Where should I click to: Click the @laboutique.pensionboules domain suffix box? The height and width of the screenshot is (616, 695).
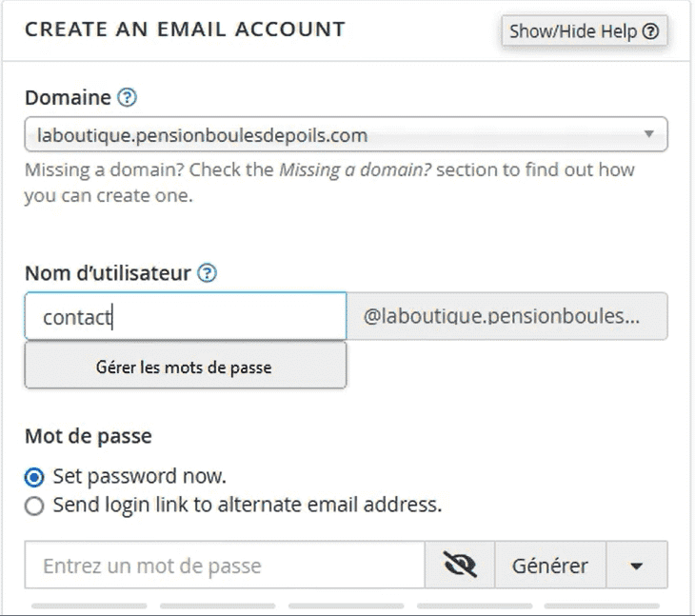click(x=507, y=316)
